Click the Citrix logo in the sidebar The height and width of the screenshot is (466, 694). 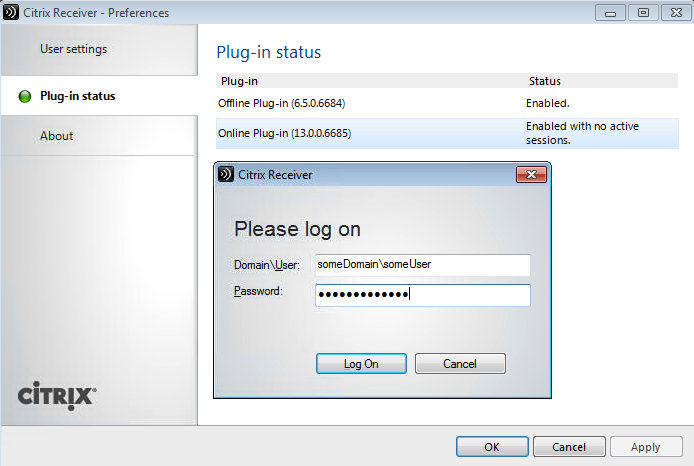coord(57,395)
